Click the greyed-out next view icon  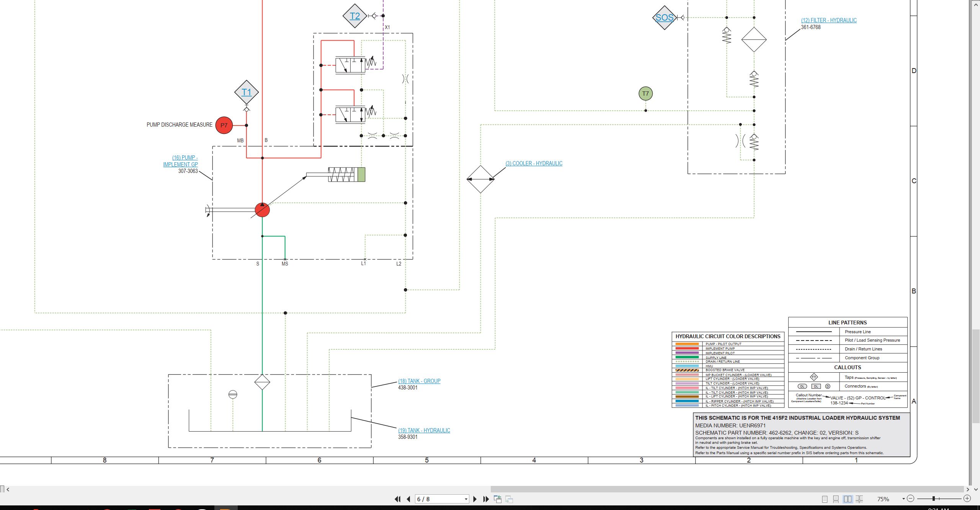[x=509, y=499]
